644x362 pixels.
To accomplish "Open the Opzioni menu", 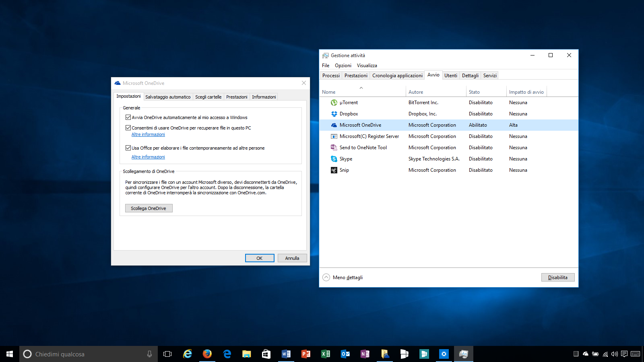I will [343, 66].
